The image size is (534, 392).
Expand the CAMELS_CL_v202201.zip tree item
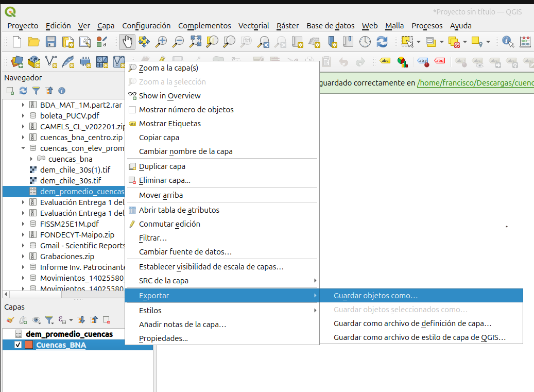tap(23, 127)
